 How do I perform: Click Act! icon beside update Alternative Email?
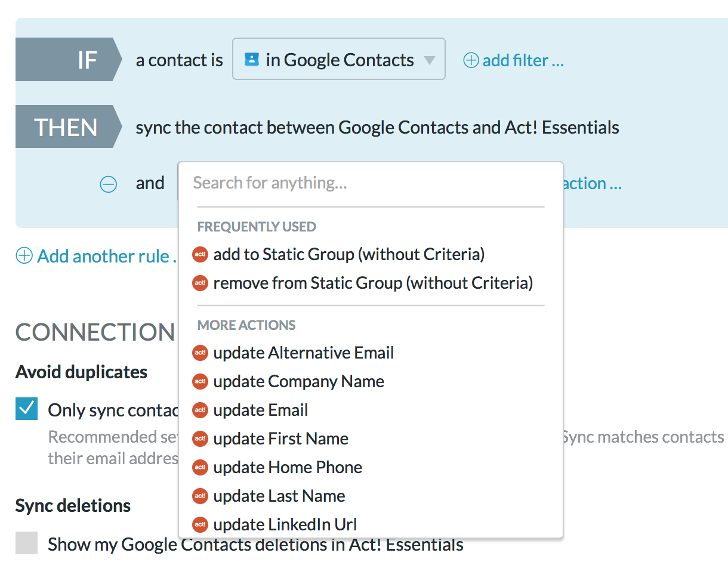coord(200,353)
